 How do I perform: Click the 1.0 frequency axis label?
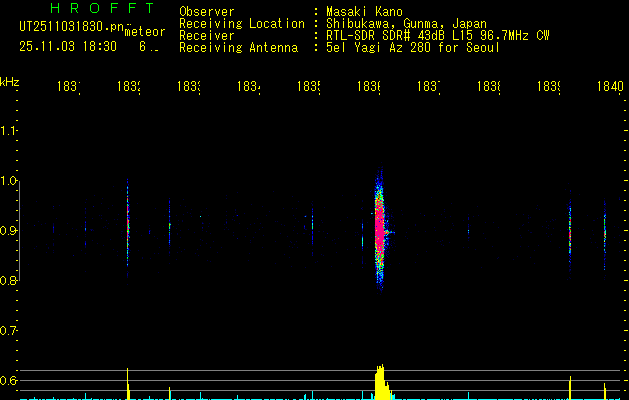(9, 181)
